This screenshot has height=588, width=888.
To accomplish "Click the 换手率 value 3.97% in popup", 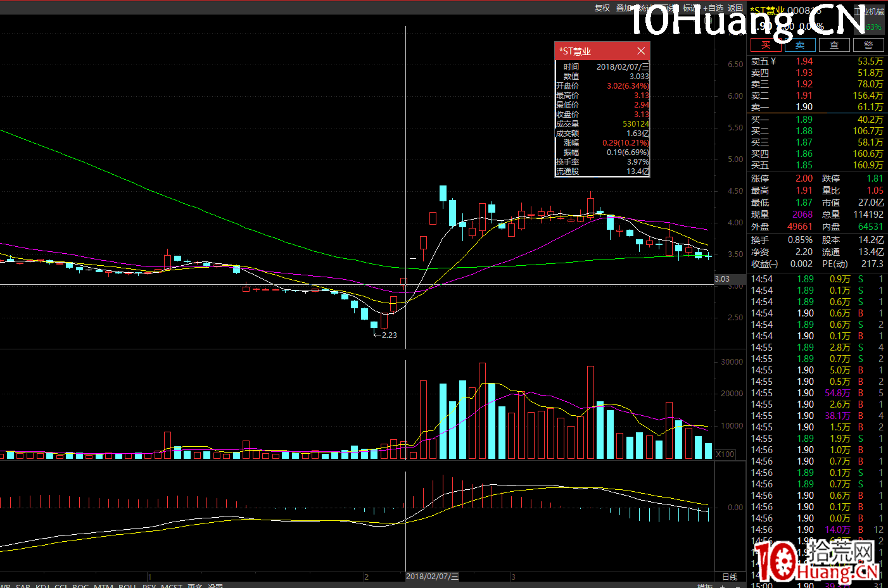I will tap(638, 162).
